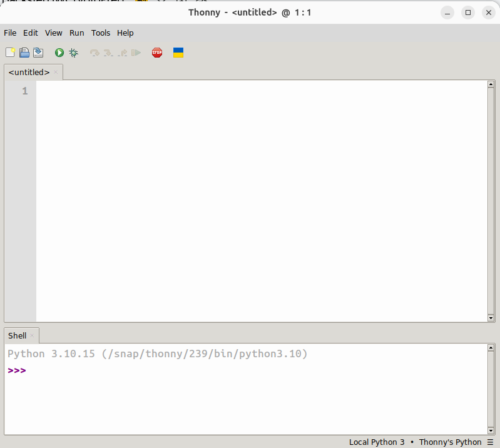The image size is (500, 448).
Task: Click the Step over debug icon
Action: (x=94, y=53)
